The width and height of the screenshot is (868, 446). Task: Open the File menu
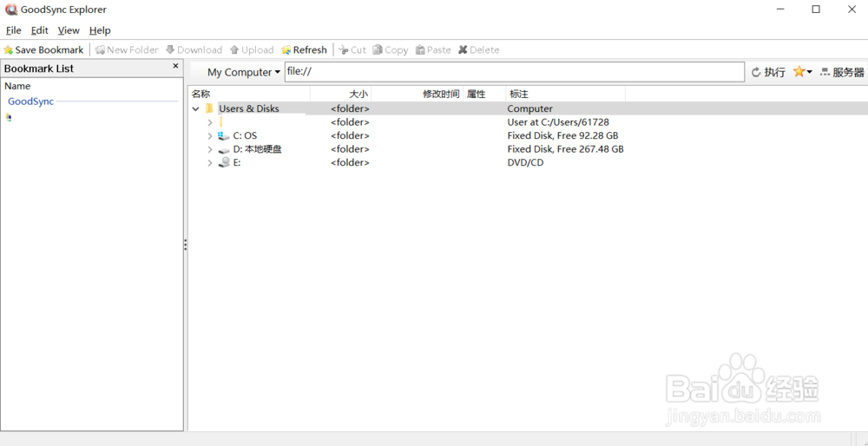click(13, 30)
